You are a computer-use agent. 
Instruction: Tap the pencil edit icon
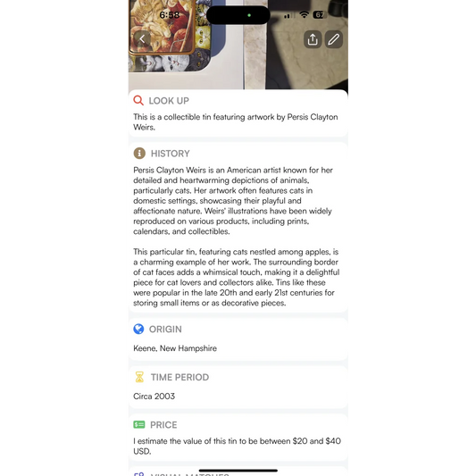click(334, 39)
